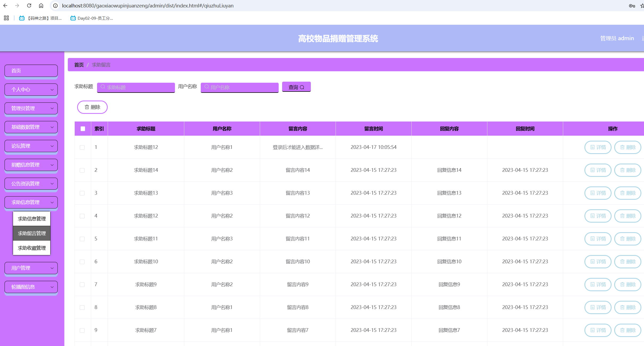Click the site info icon in address bar
This screenshot has height=346, width=644.
[x=55, y=6]
